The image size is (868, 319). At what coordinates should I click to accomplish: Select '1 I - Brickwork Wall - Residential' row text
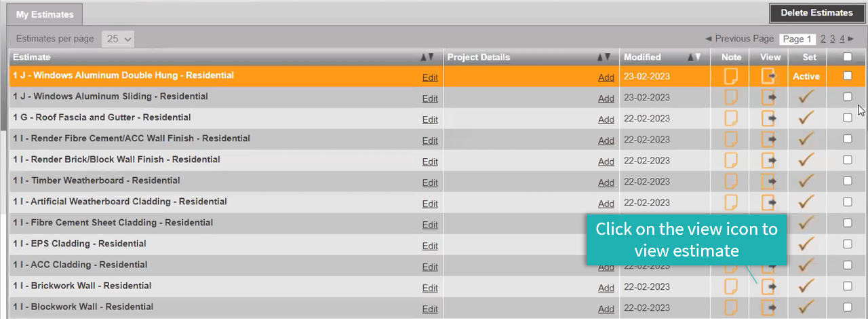pos(82,286)
